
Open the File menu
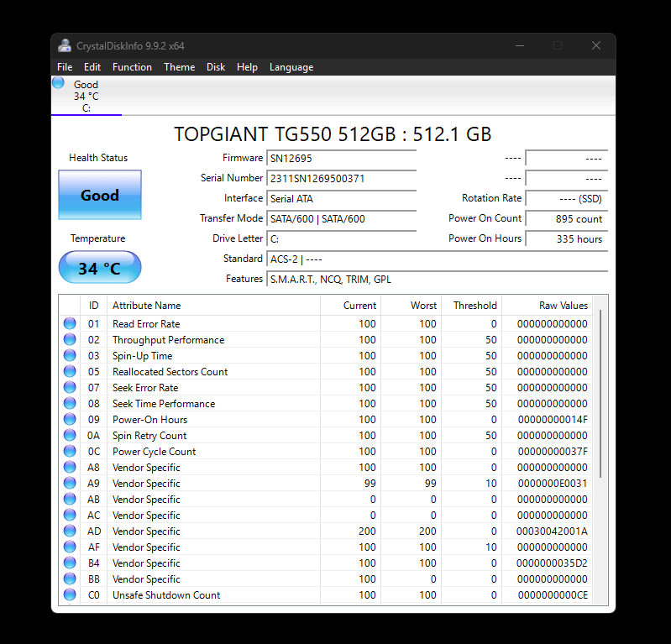click(65, 67)
